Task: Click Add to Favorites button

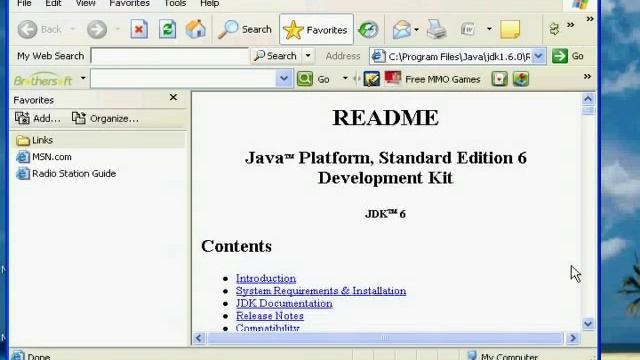Action: (x=38, y=118)
